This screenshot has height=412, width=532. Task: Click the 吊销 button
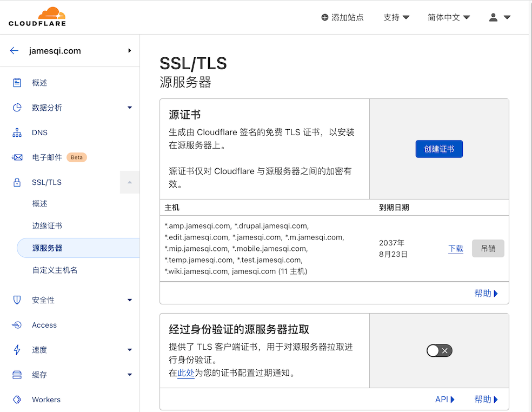(x=488, y=249)
